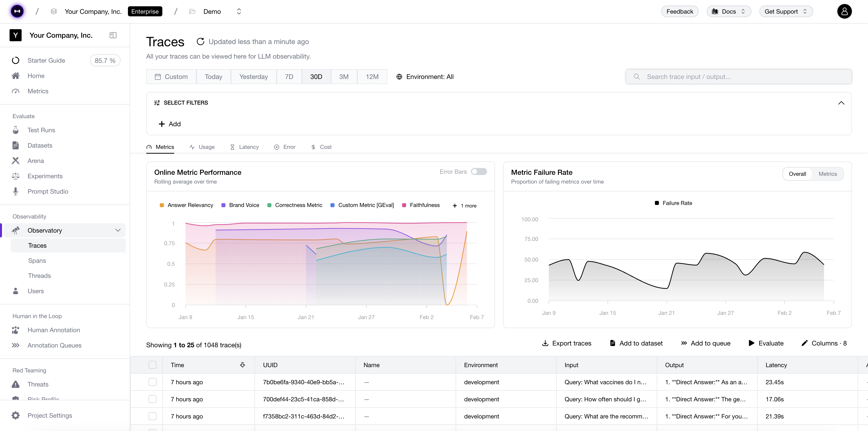868x431 pixels.
Task: Open the Get Support dropdown
Action: 786,12
